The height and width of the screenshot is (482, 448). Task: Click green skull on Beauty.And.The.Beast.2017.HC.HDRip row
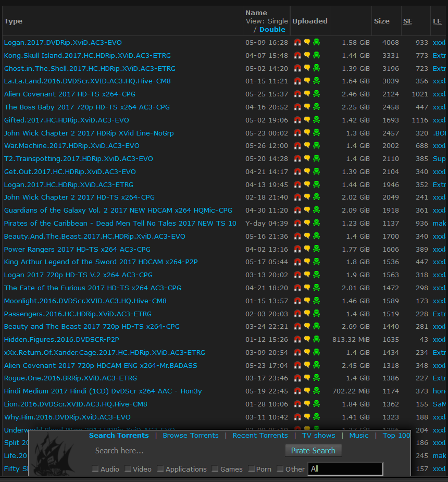tap(317, 236)
